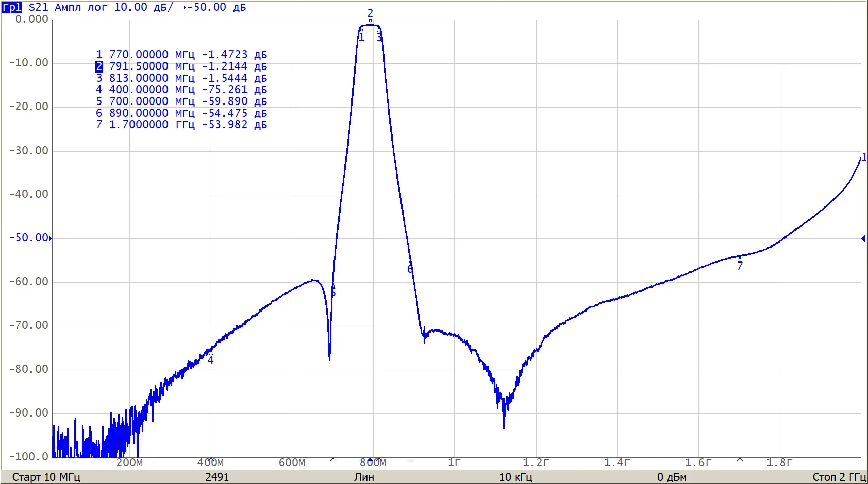This screenshot has width=868, height=484.
Task: Click the left reference level arrow at -50.00
Action: 50,238
